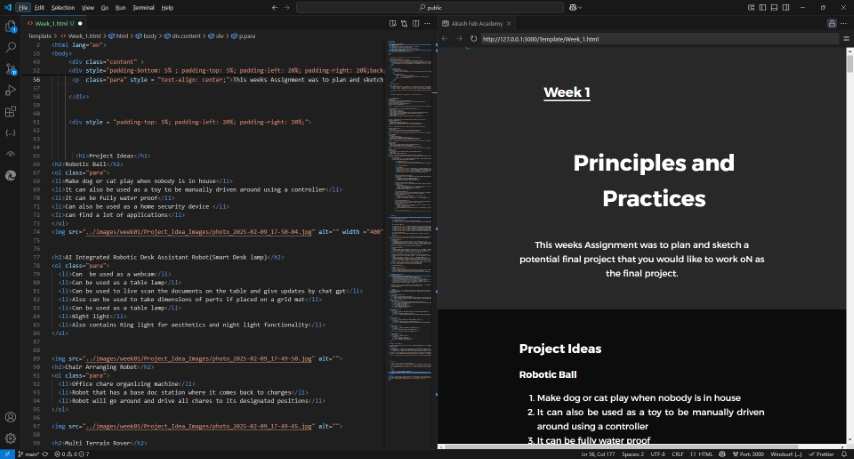Click forward arrow in preview browser toolbar

point(459,39)
